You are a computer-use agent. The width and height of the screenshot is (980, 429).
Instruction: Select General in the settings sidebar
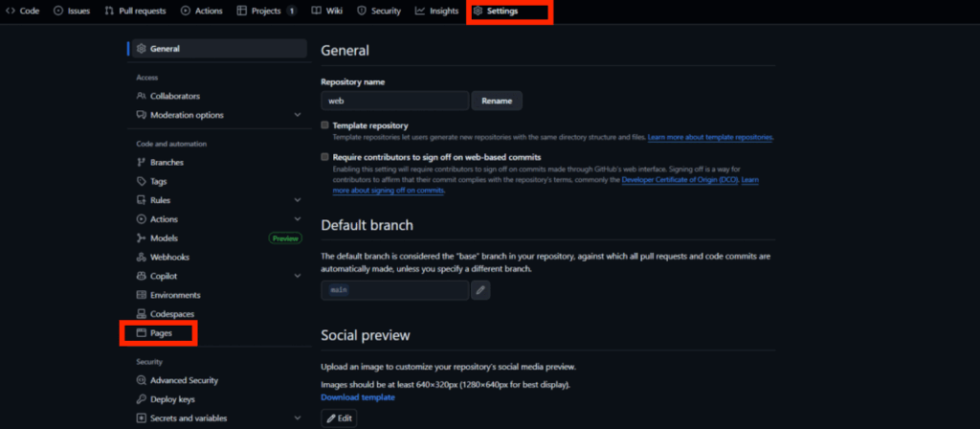click(219, 49)
